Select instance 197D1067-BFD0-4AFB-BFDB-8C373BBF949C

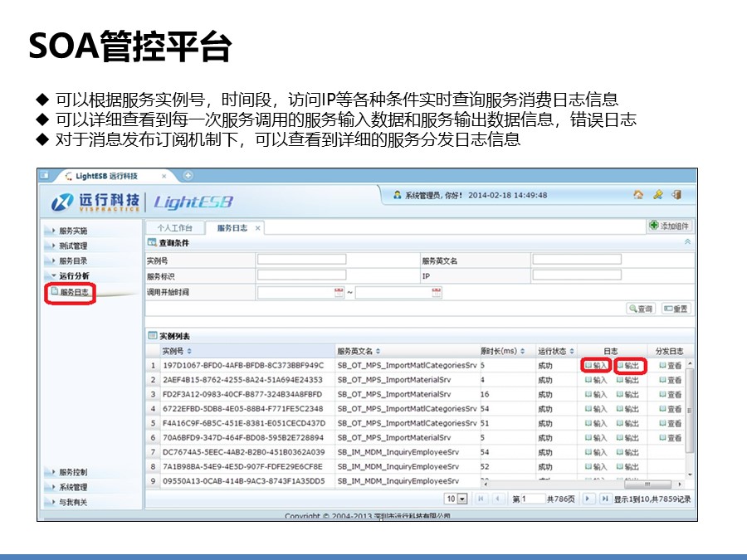(243, 365)
